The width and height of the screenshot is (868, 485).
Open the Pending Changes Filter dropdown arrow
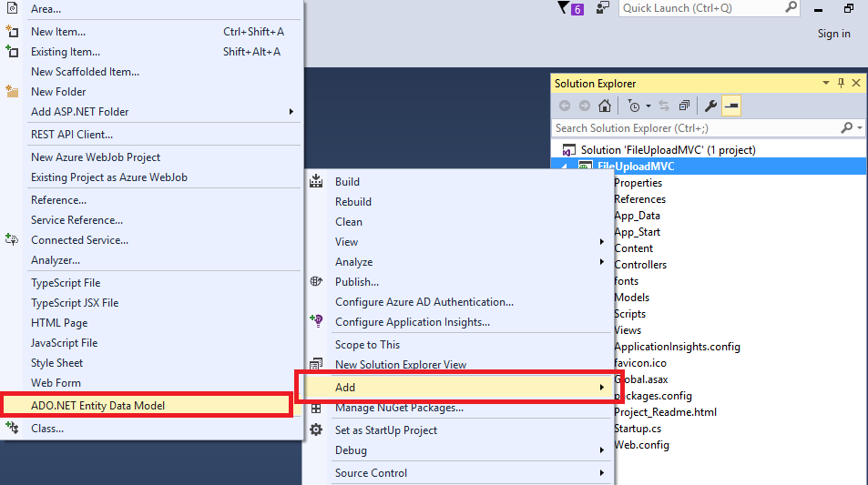pyautogui.click(x=648, y=106)
